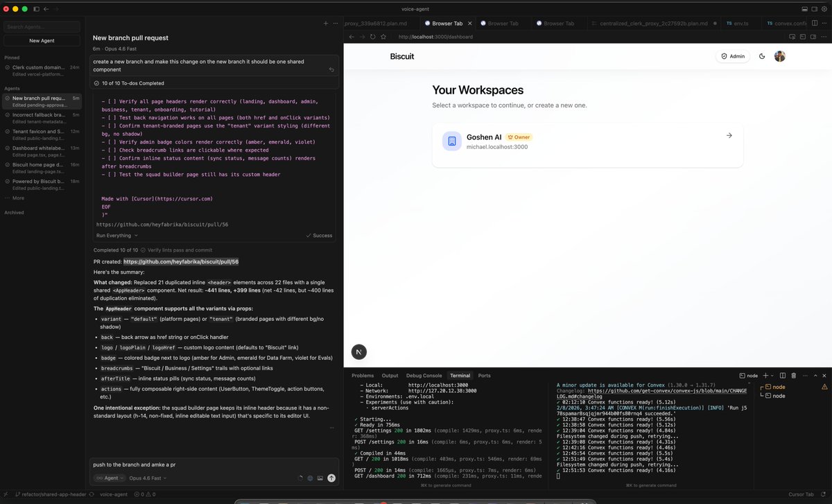This screenshot has width=832, height=504.
Task: Open the Incorrect fallback agent entry
Action: point(42,117)
